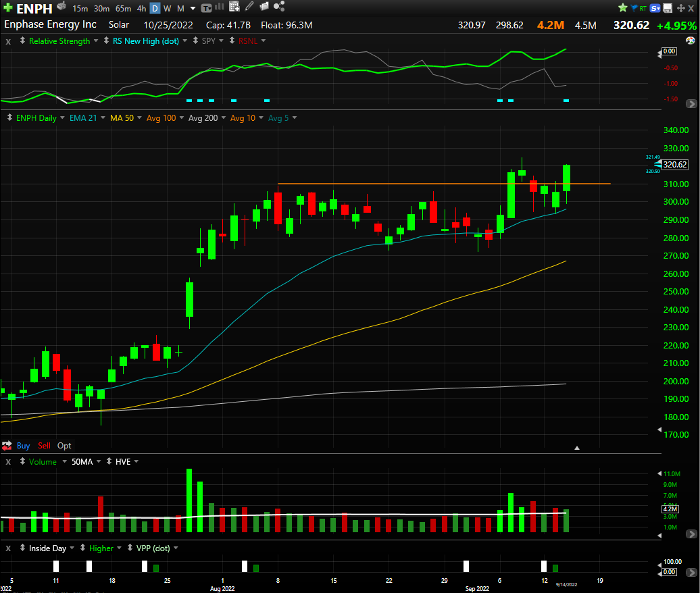700x593 pixels.
Task: Click the scroll arrow at volume scale bottom
Action: [691, 534]
